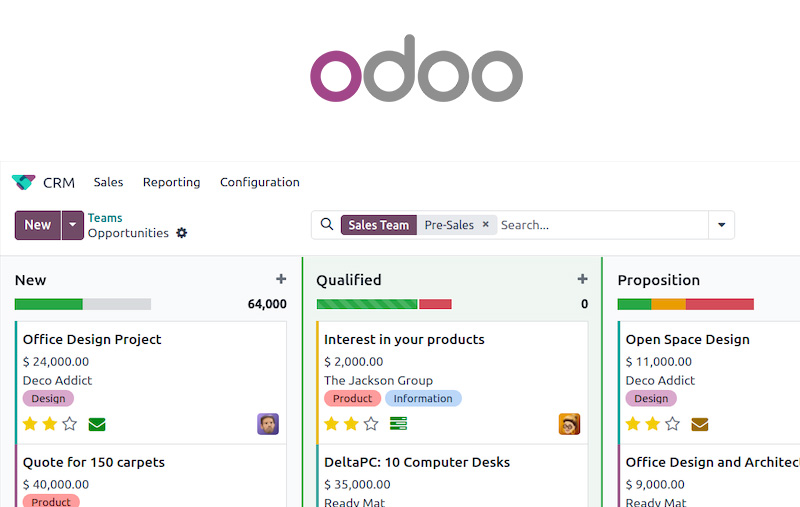Add a quick card in New column
Screen dimensions: 800x507
point(281,279)
